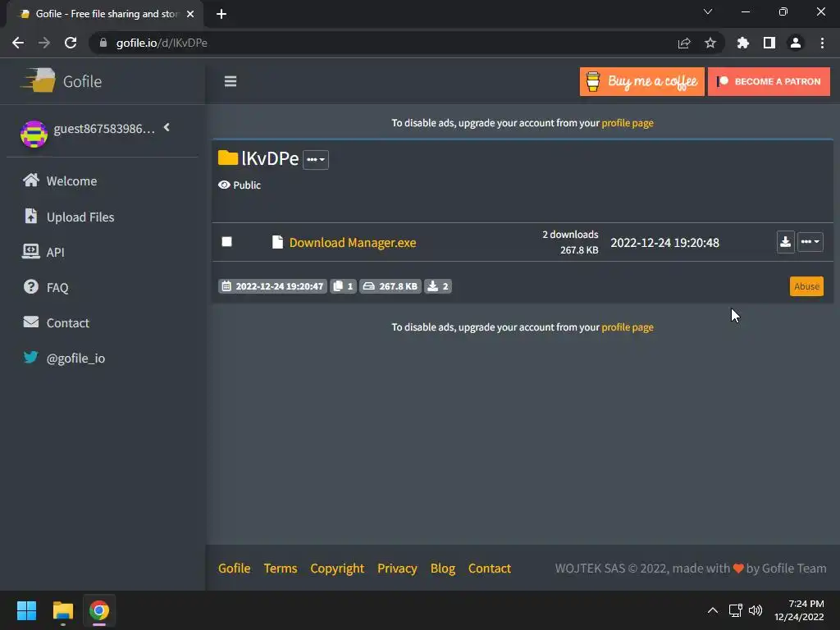Open Windows Start menu
The height and width of the screenshot is (630, 840).
pos(26,610)
